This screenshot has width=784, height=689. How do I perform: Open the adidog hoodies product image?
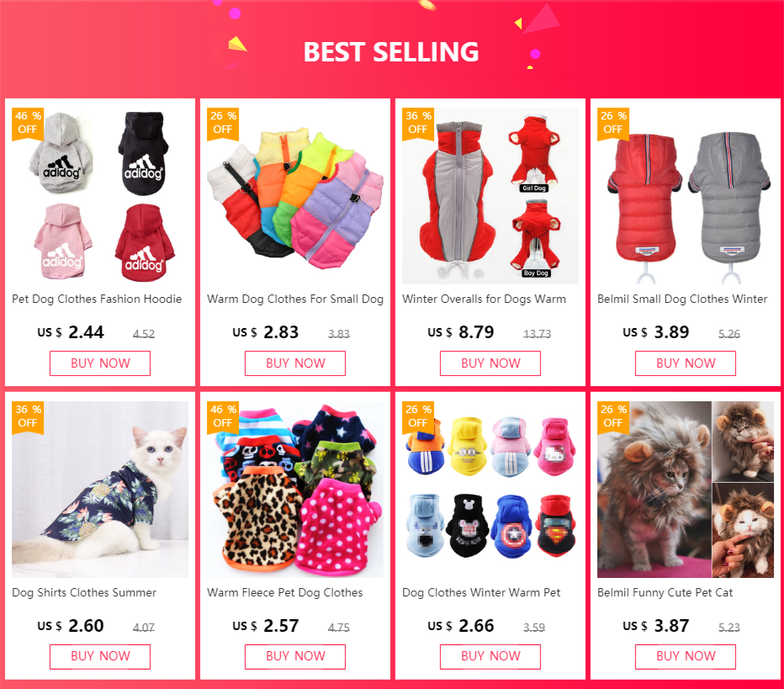coord(100,196)
